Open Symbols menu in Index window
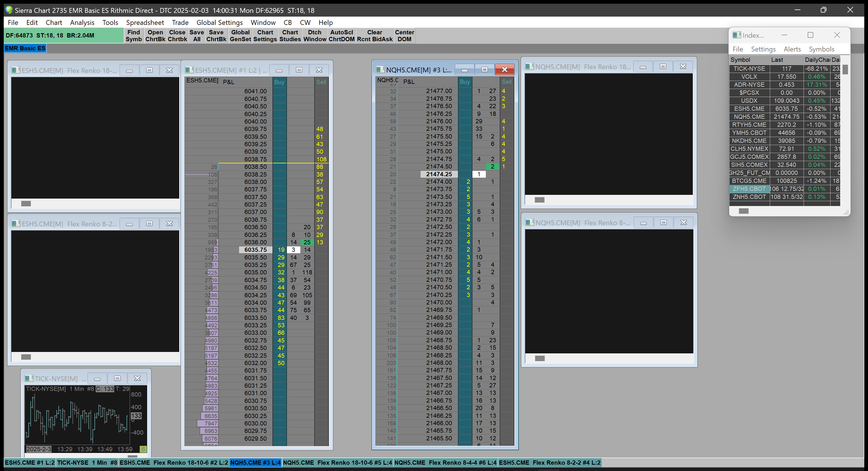This screenshot has width=868, height=471. click(x=821, y=49)
